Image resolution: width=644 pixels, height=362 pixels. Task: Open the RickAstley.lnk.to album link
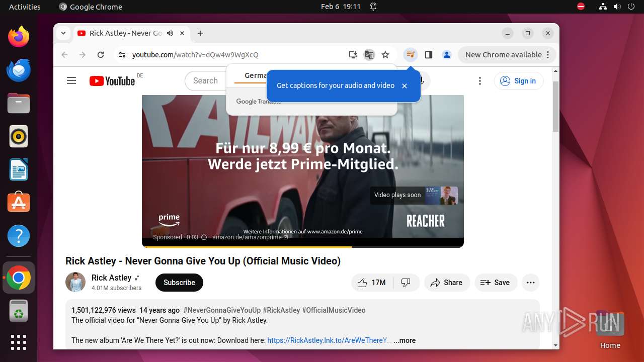click(329, 340)
